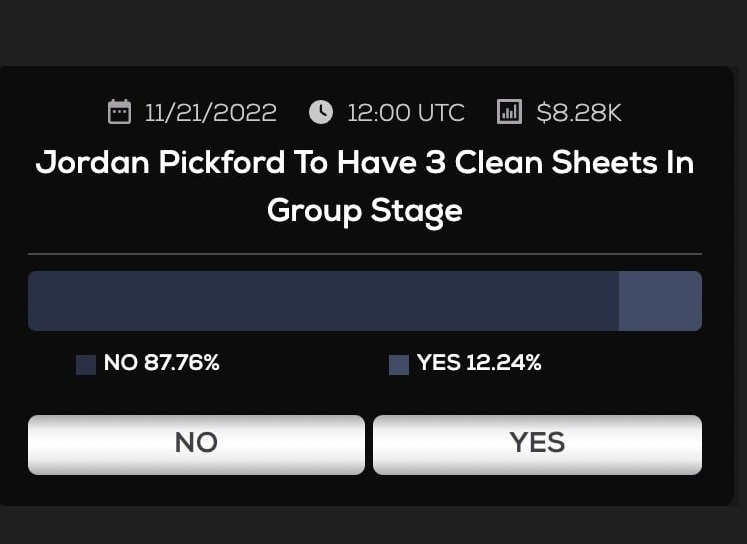Viewport: 747px width, 544px height.
Task: Click the $8.28K volume amount
Action: coord(579,113)
